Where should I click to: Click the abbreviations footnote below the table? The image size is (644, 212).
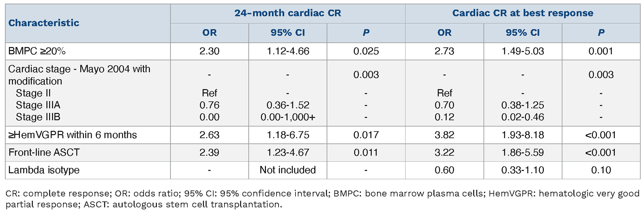tap(322, 199)
